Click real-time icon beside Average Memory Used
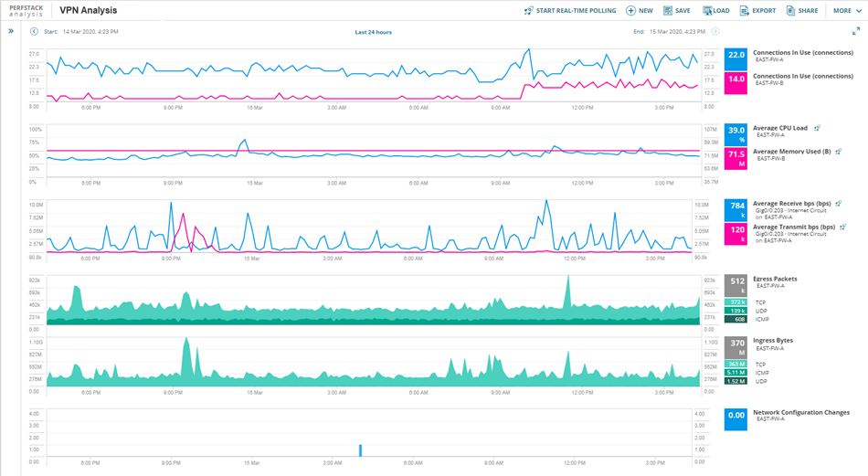 click(839, 151)
